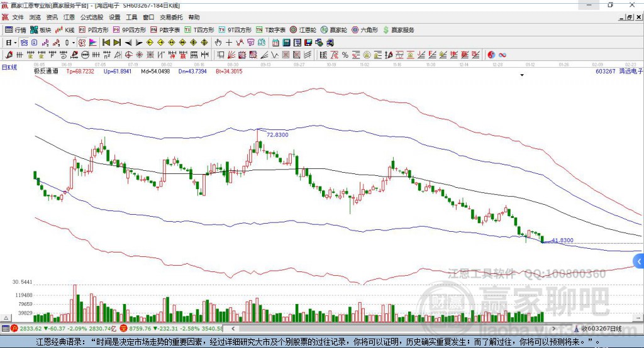Click the candlestick chart type icon
Screen dimensions: 644x348
click(x=67, y=43)
